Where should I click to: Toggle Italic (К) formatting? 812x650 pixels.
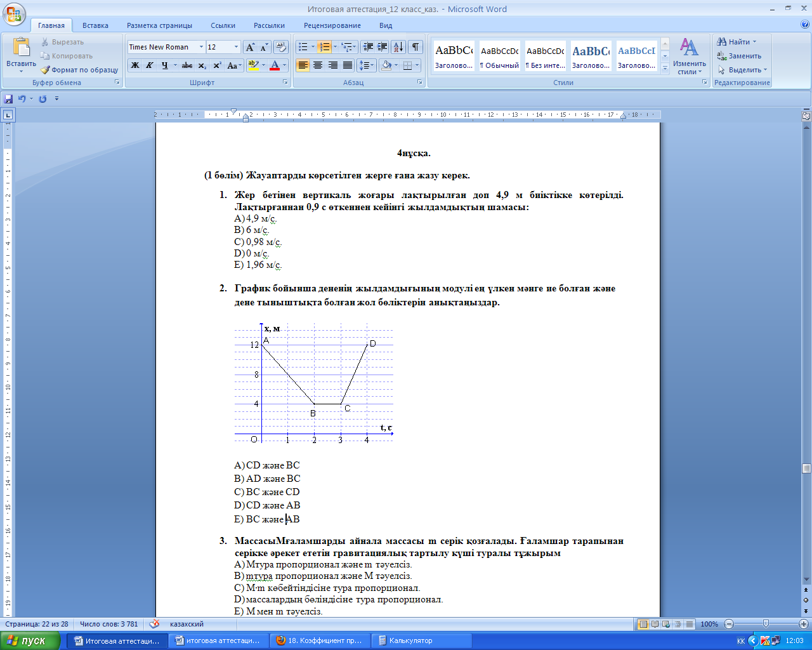click(x=150, y=65)
